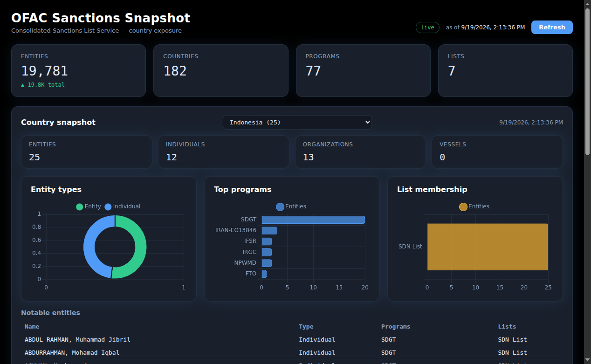The width and height of the screenshot is (591, 364).
Task: Click the SDN List orange bar
Action: 488,247
